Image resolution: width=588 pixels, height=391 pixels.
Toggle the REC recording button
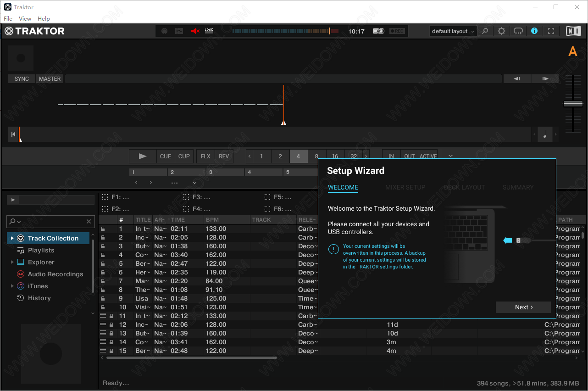pyautogui.click(x=397, y=31)
